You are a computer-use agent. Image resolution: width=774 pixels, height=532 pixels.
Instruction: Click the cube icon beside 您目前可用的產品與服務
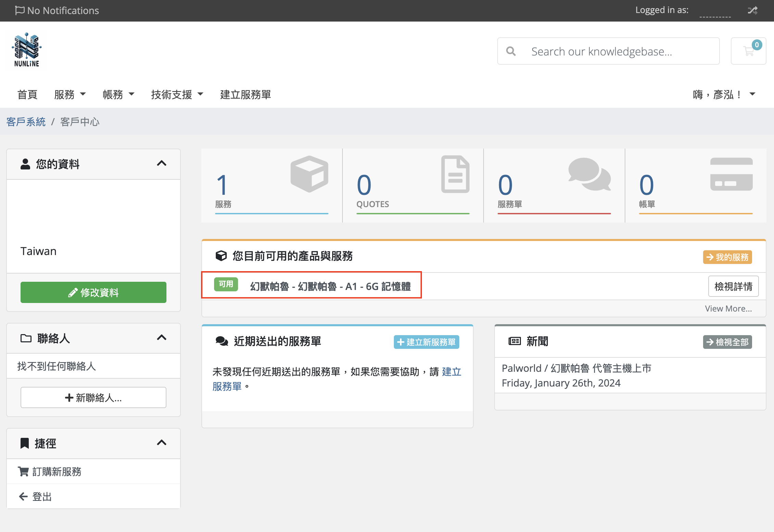click(221, 256)
